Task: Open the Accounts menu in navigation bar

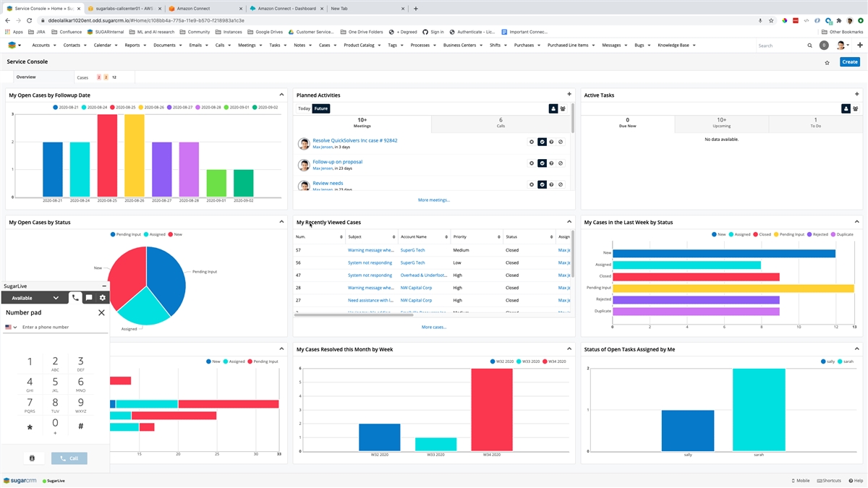Action: point(43,46)
